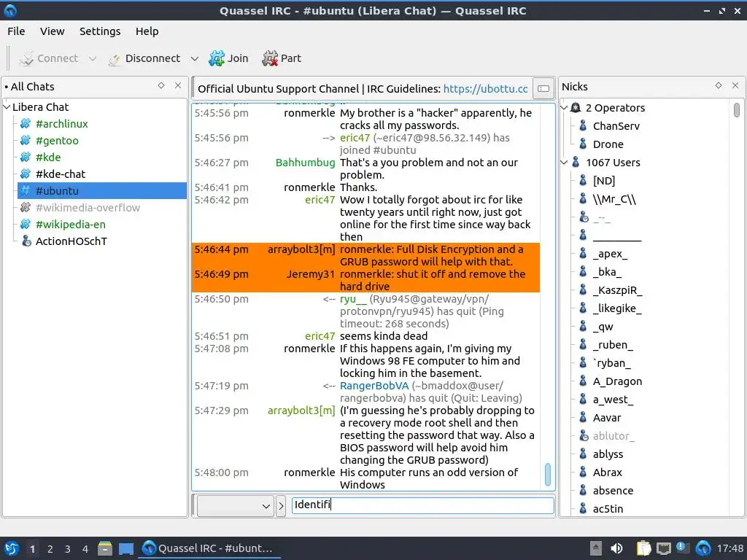Image resolution: width=747 pixels, height=560 pixels.
Task: Open the nick selector combo box
Action: [x=236, y=506]
